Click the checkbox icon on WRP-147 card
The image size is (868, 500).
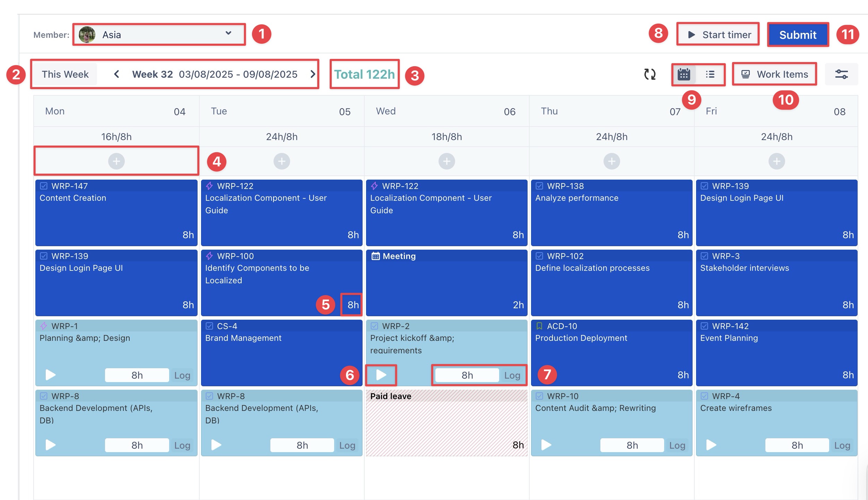click(44, 186)
